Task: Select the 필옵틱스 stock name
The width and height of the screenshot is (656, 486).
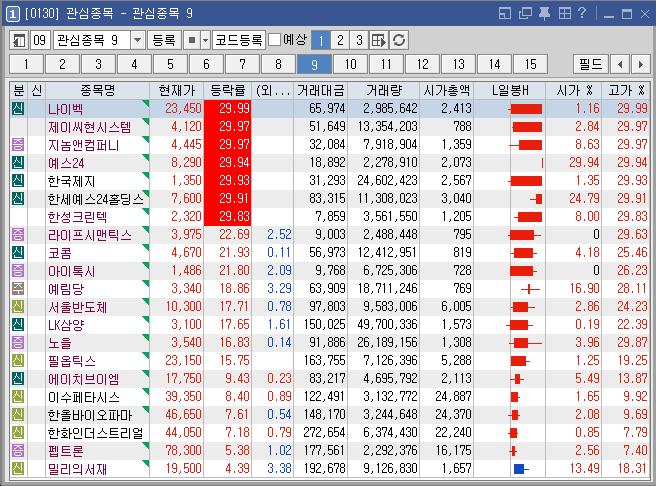Action: pyautogui.click(x=72, y=361)
